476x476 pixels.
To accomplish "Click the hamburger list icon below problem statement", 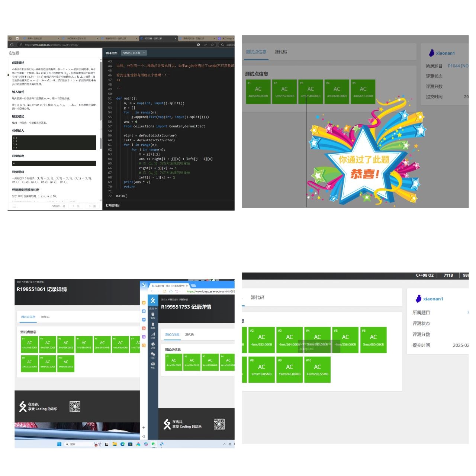I will click(x=15, y=206).
